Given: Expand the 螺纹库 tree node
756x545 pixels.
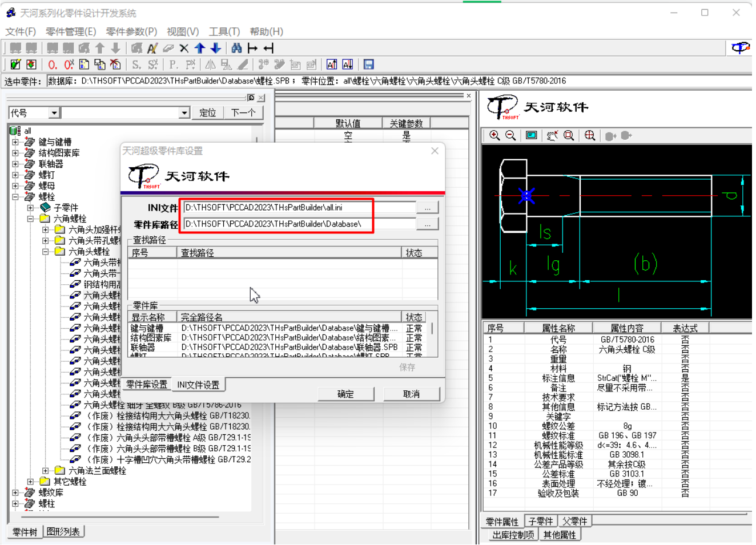Looking at the screenshot, I should coord(15,492).
